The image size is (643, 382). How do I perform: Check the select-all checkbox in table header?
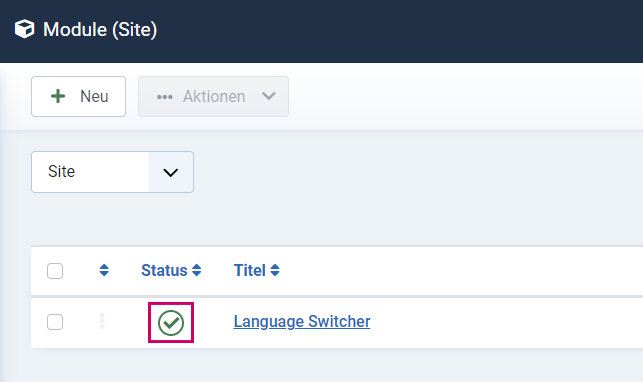[x=55, y=271]
